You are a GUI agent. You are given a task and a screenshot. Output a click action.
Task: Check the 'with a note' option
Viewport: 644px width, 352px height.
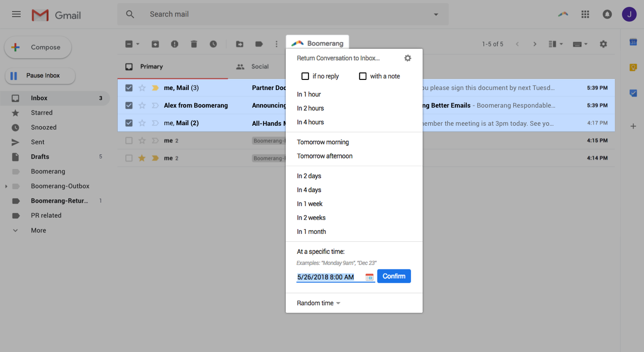tap(363, 76)
